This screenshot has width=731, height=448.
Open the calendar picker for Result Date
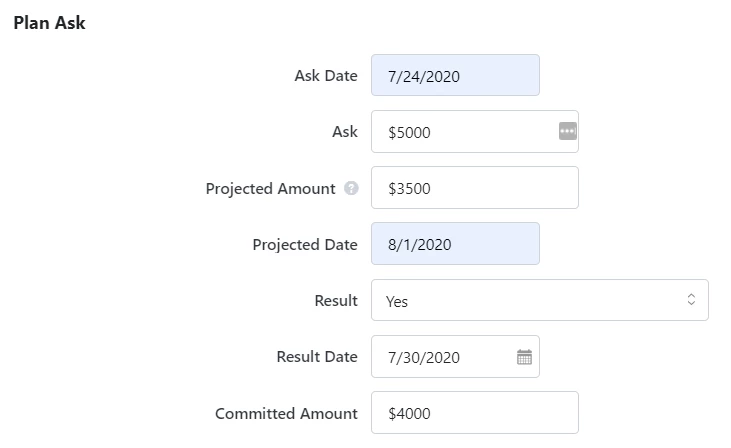pos(524,357)
